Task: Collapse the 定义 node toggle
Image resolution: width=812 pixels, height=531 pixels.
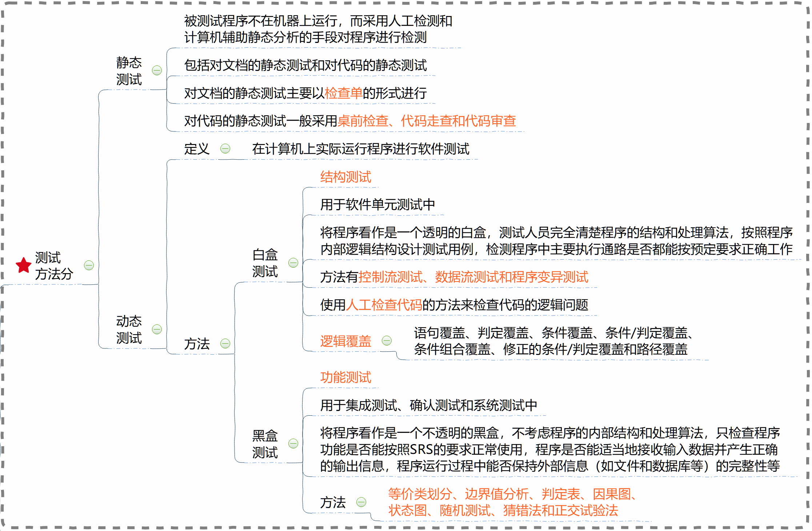Action: (x=225, y=148)
